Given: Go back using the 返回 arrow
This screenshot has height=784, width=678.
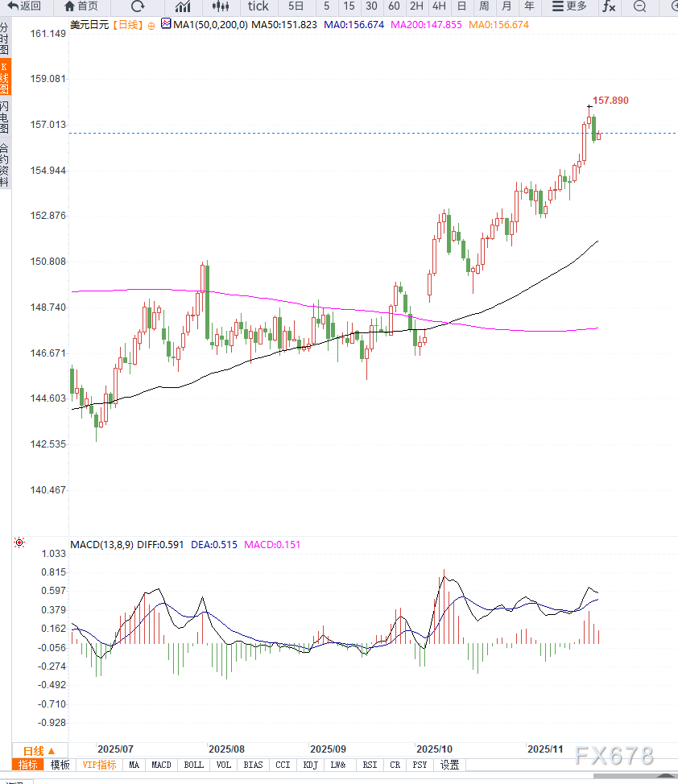Looking at the screenshot, I should pos(24,6).
